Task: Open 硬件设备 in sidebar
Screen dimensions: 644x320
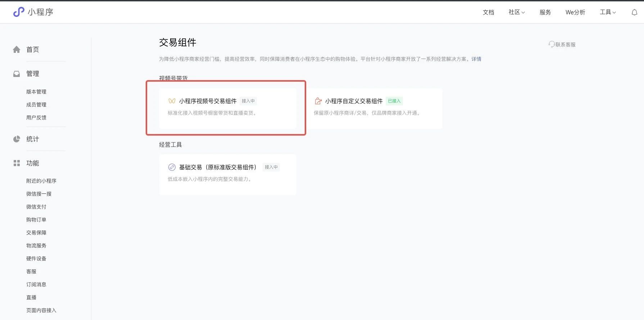Action: (36, 259)
